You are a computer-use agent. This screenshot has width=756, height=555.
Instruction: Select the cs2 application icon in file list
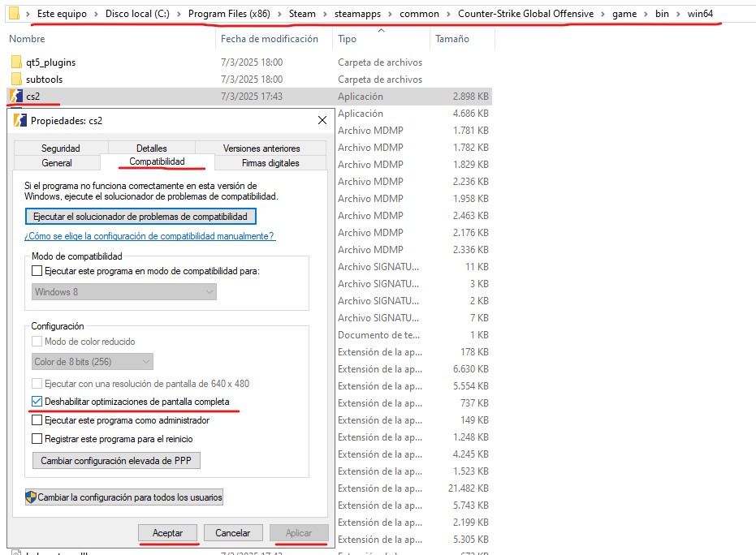point(16,96)
